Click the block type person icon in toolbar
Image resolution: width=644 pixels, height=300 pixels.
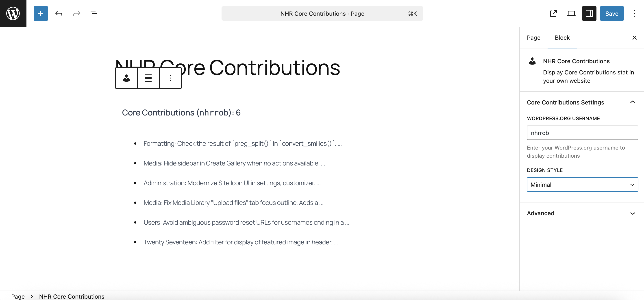pyautogui.click(x=126, y=78)
